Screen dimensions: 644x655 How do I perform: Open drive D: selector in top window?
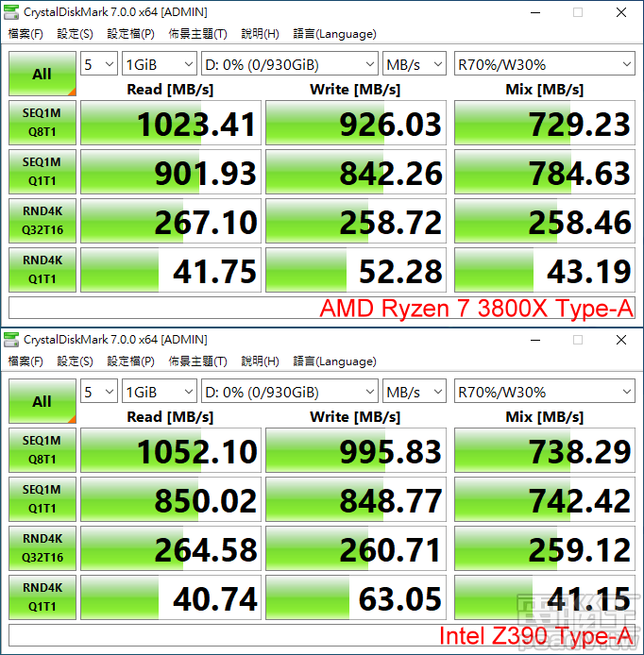pos(290,64)
